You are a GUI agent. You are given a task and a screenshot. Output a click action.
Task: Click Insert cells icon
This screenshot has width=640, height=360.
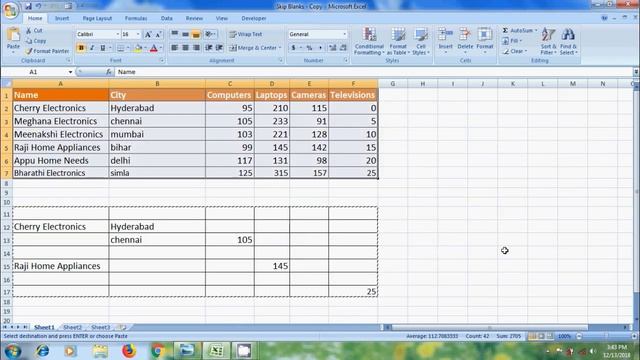click(445, 35)
